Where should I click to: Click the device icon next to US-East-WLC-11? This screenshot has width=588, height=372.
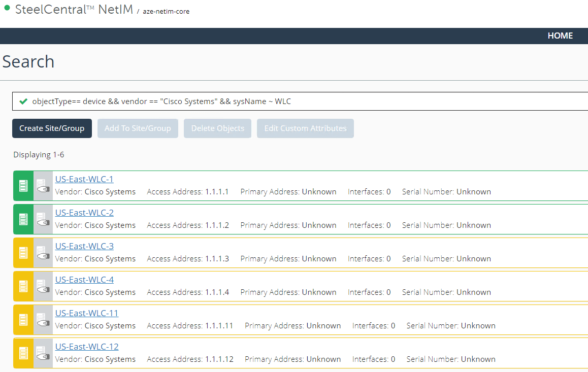[x=43, y=319]
